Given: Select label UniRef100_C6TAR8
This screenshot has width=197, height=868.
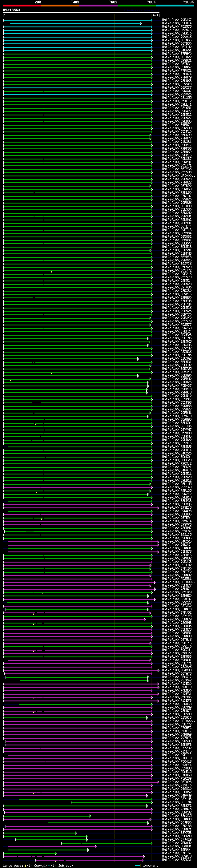Looking at the screenshot, I should coord(177,782).
